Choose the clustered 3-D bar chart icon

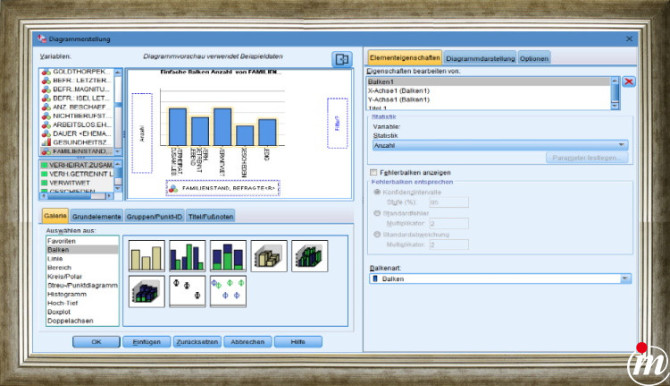pos(310,256)
